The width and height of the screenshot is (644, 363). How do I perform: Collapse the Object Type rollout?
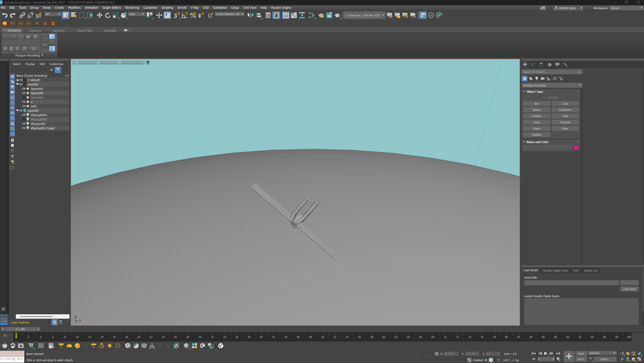(524, 92)
